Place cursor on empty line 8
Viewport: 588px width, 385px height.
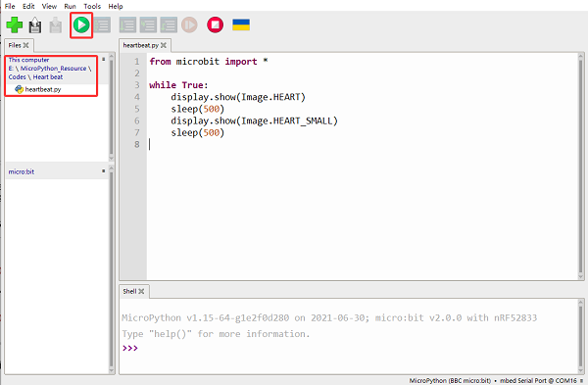pos(362,144)
